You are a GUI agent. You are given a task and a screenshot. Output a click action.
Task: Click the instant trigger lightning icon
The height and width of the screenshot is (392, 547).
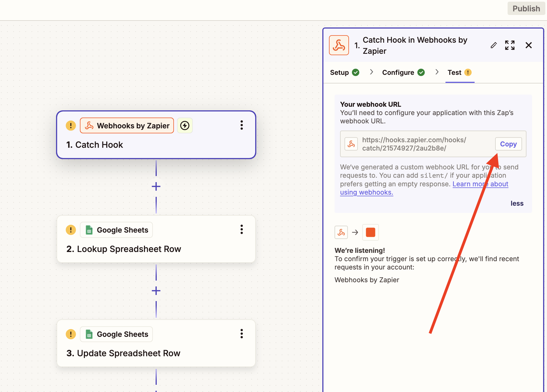pyautogui.click(x=185, y=126)
